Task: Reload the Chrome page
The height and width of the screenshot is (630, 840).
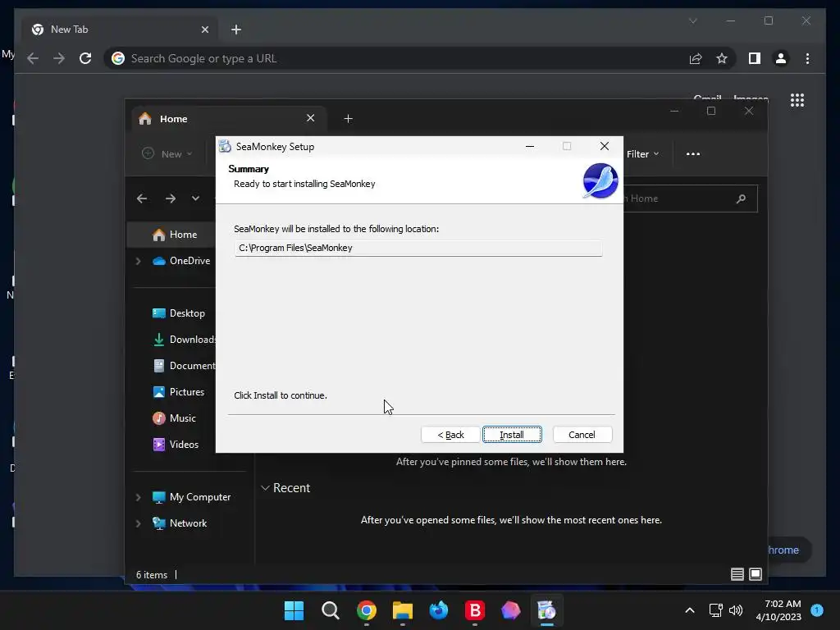Action: 85,58
